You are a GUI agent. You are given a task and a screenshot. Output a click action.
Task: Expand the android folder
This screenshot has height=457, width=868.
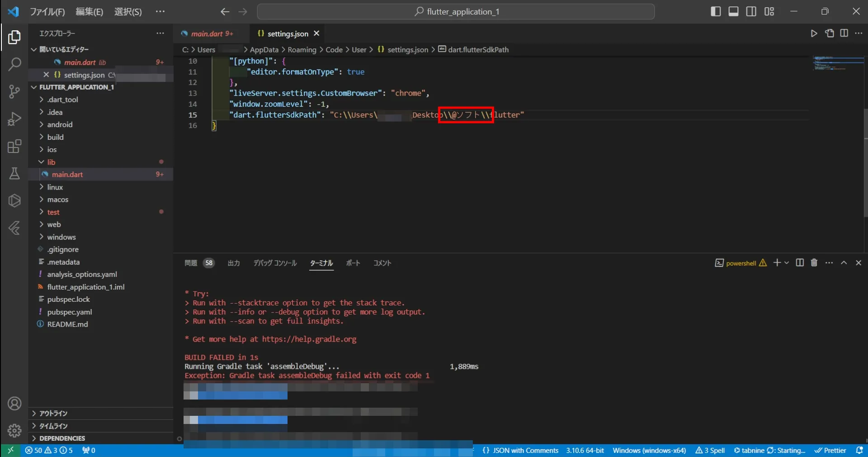point(60,124)
